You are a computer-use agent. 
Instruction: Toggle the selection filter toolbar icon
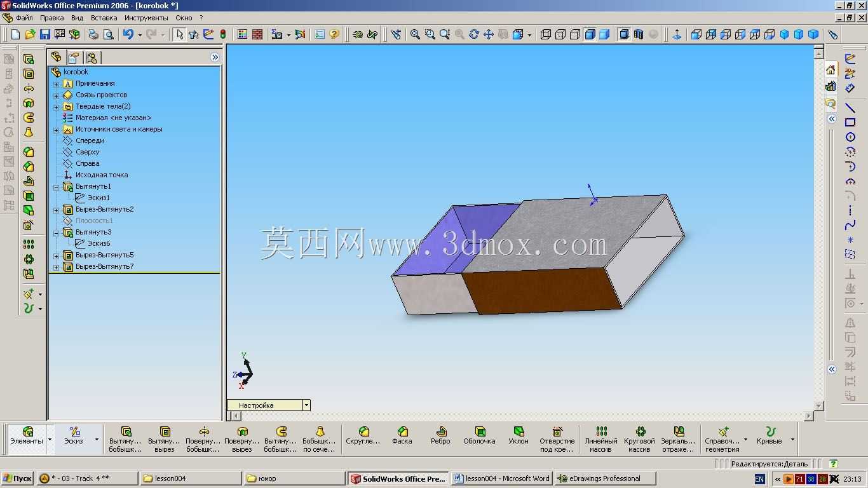[x=194, y=34]
